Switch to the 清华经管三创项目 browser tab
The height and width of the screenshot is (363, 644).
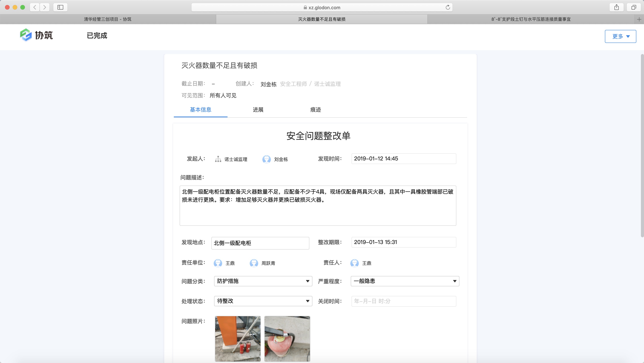pyautogui.click(x=108, y=19)
